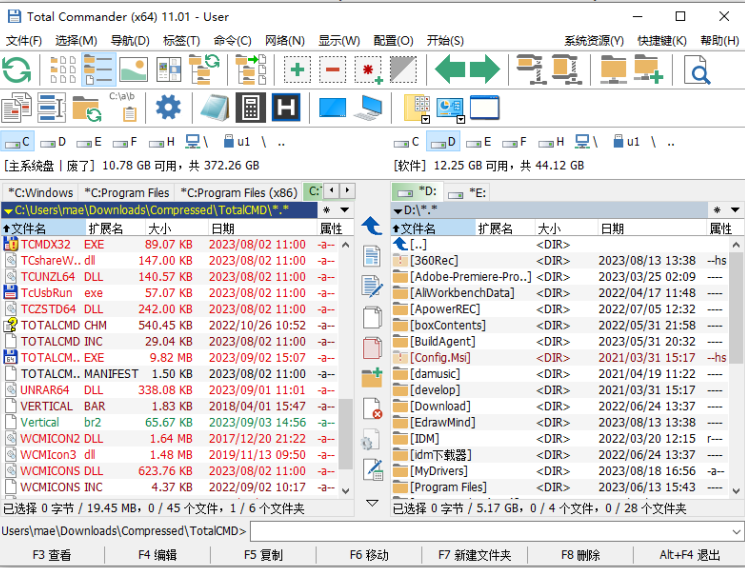The width and height of the screenshot is (745, 568).
Task: Click the green back arrow
Action: [x=449, y=69]
